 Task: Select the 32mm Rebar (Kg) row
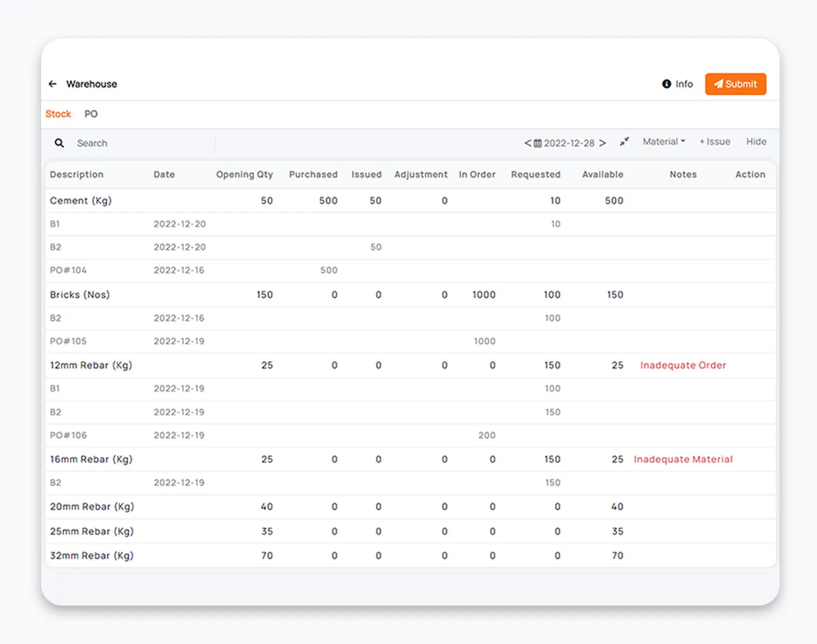coord(410,555)
